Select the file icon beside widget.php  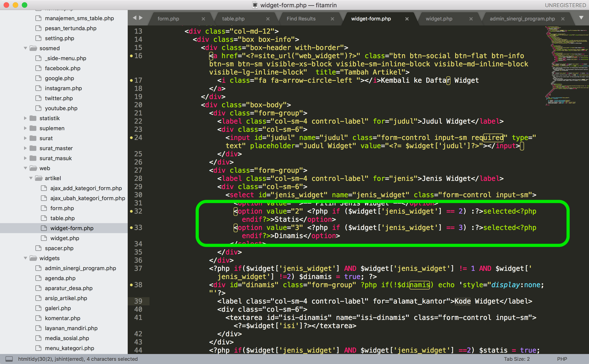44,238
